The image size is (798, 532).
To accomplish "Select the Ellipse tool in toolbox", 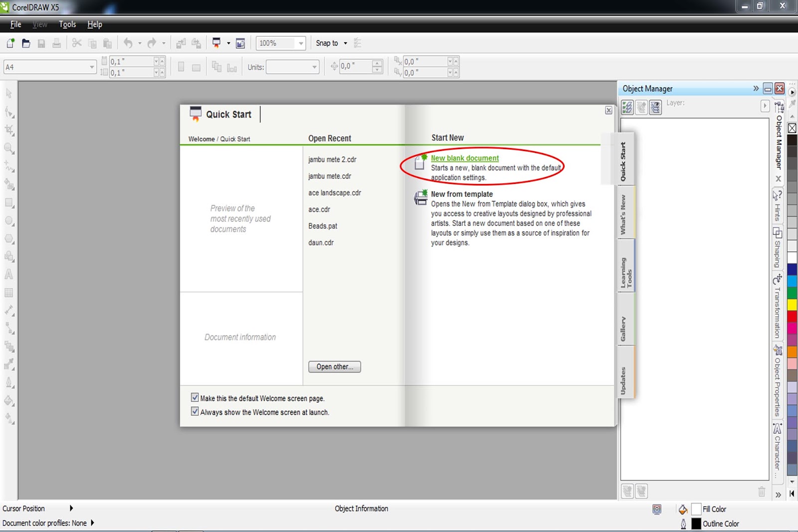I will (x=9, y=220).
